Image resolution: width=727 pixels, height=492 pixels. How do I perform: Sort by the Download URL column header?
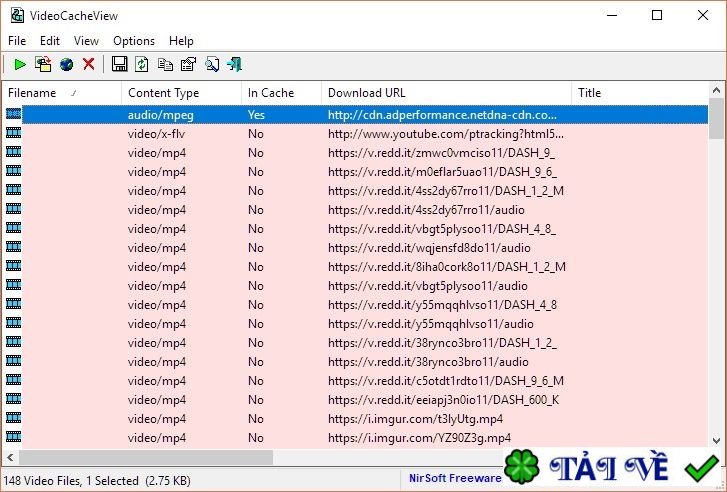pyautogui.click(x=446, y=93)
